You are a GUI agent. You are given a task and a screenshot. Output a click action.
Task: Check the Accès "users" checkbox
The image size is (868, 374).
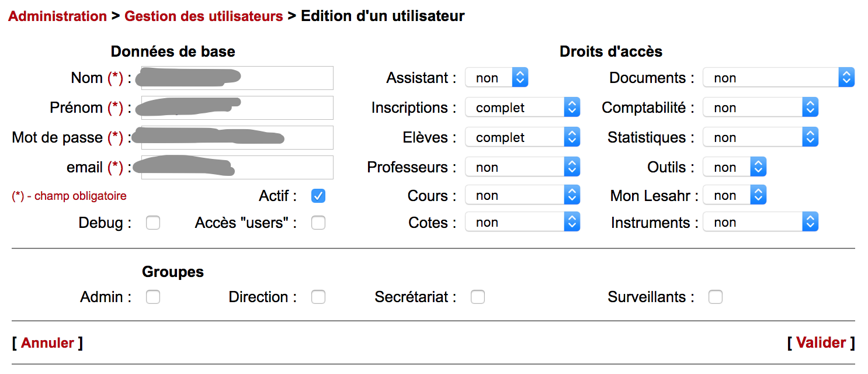(318, 223)
